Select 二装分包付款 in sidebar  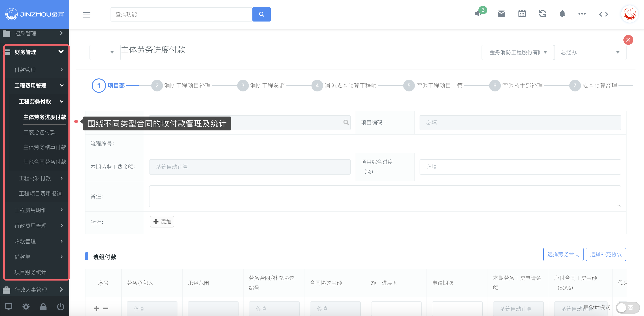coord(39,132)
